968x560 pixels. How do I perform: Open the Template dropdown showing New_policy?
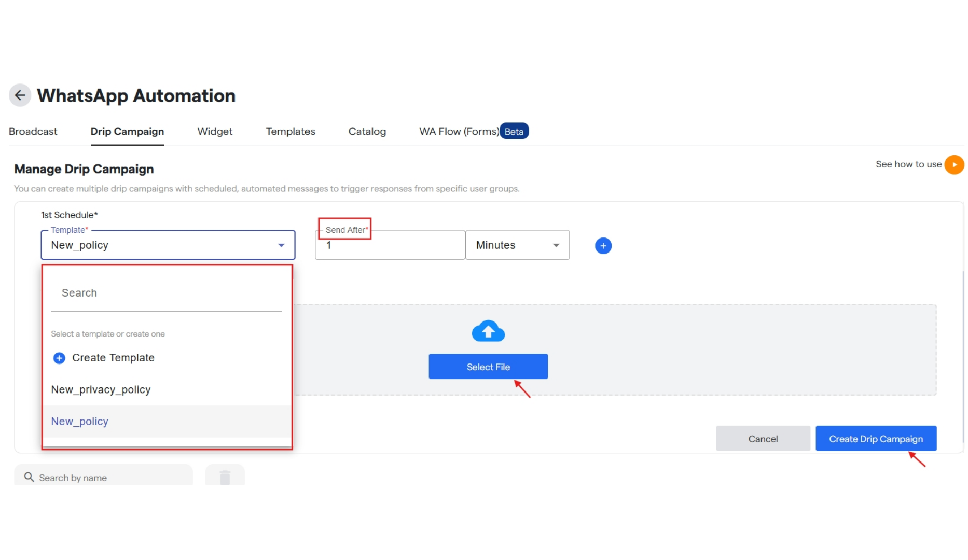pos(168,245)
